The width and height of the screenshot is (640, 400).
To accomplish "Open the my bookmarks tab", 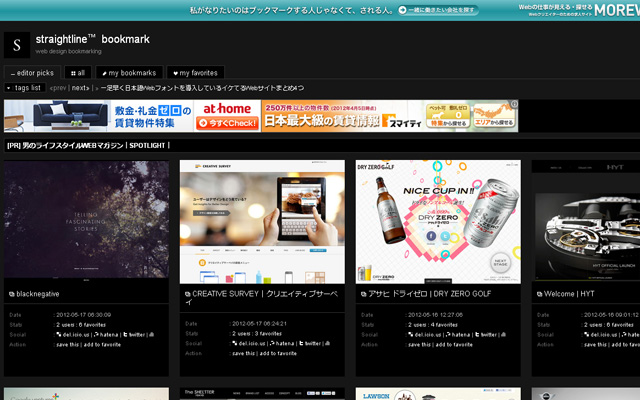I will coord(129,73).
